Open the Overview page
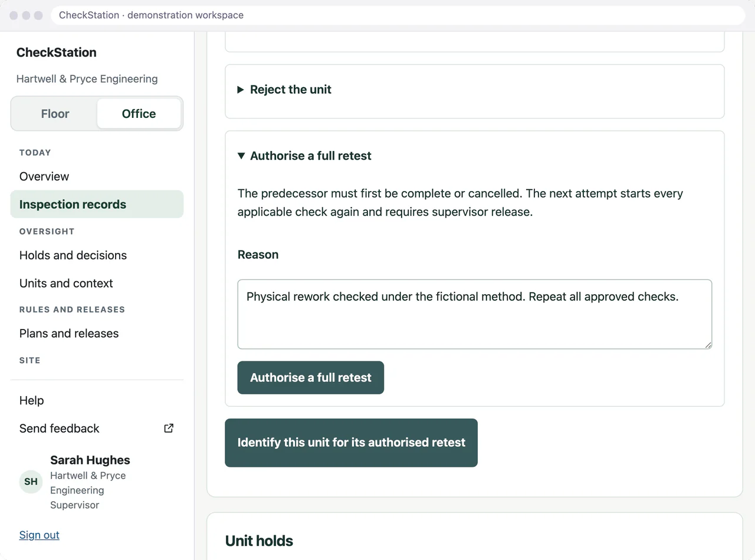The width and height of the screenshot is (755, 560). tap(97, 177)
